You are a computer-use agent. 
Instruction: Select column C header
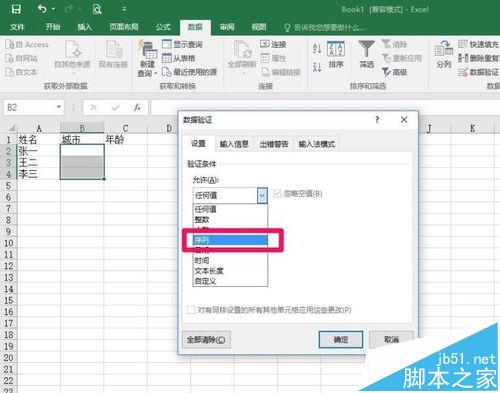click(125, 128)
